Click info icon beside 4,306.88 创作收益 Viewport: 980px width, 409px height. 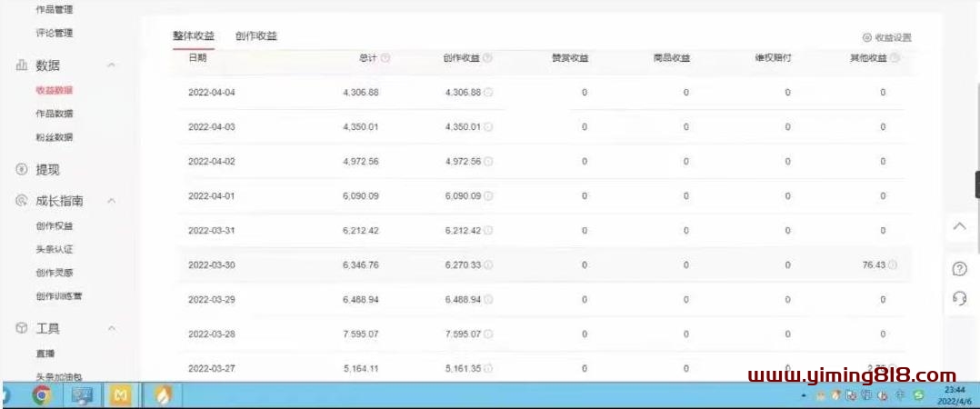click(x=488, y=93)
